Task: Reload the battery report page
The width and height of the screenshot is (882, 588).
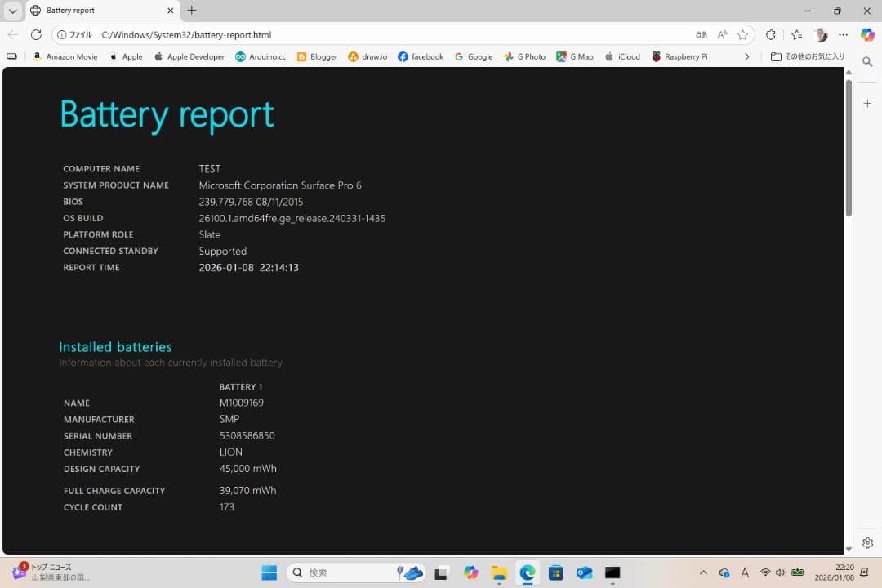Action: pos(35,35)
